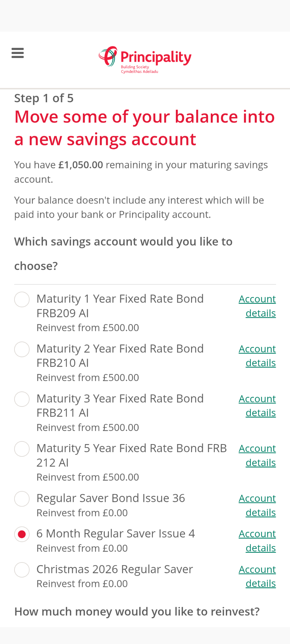Select Maturity 1 Year Fixed Rate Bond FRB209
Screen dimensions: 290x644
coord(22,299)
